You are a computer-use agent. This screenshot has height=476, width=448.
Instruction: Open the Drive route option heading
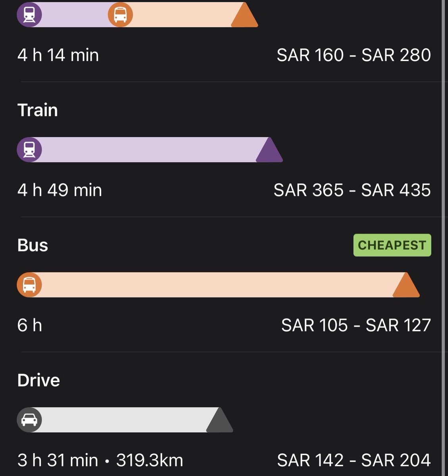(x=38, y=380)
